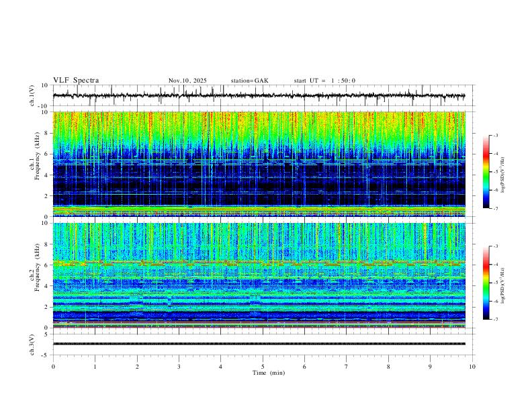Select the date text "Nov.10, 2025"
532x411 pixels.
click(x=187, y=81)
